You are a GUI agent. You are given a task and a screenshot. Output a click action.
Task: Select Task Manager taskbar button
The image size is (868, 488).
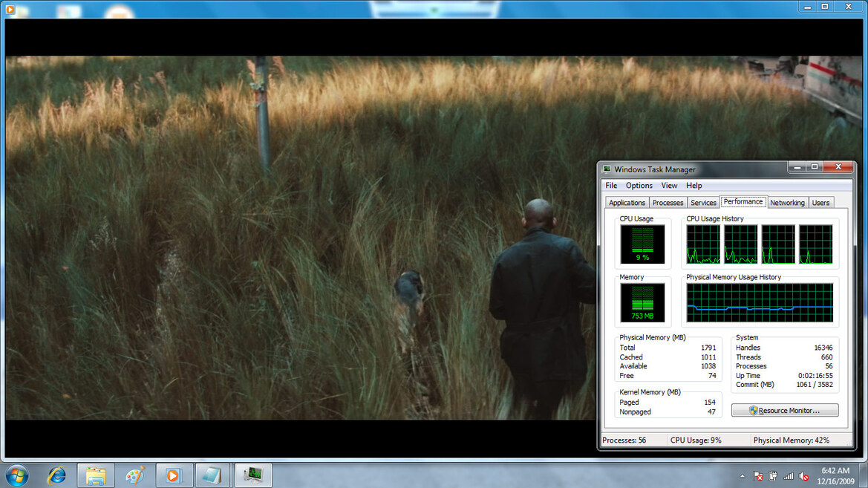point(253,476)
